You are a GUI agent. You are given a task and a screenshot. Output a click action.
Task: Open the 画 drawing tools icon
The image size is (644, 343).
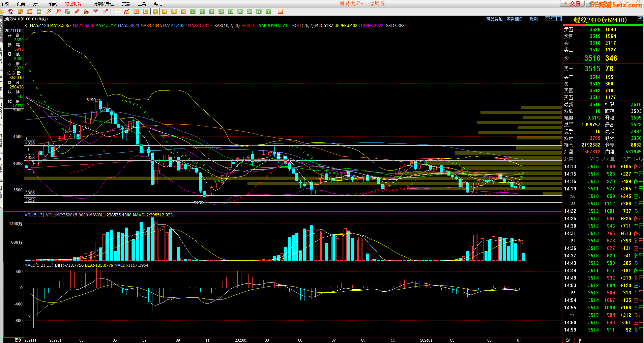[x=280, y=11]
